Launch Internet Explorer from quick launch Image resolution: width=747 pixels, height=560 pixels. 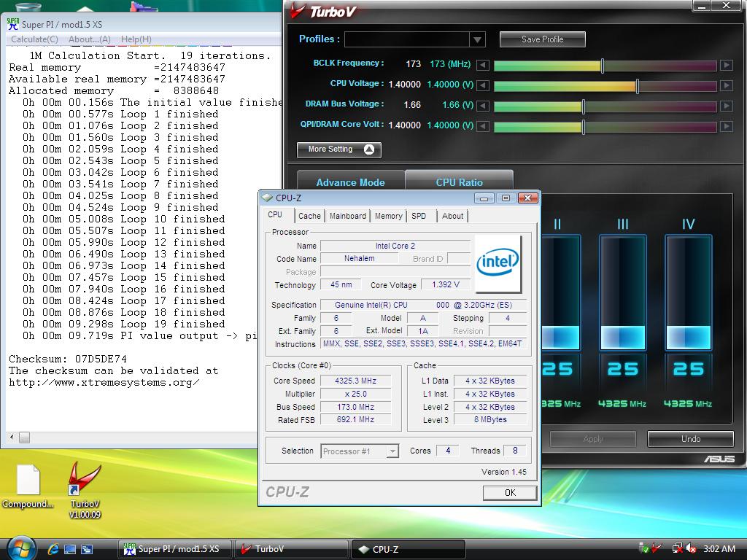pos(53,549)
